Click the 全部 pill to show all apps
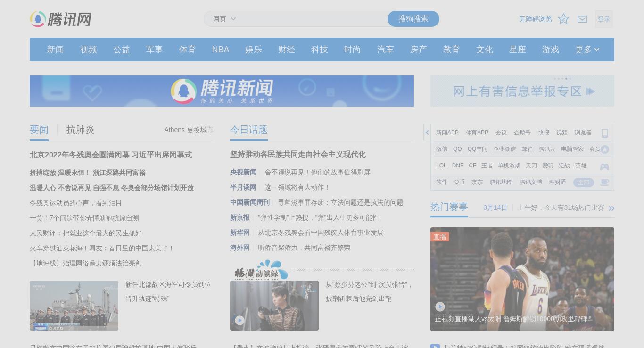 [x=584, y=182]
